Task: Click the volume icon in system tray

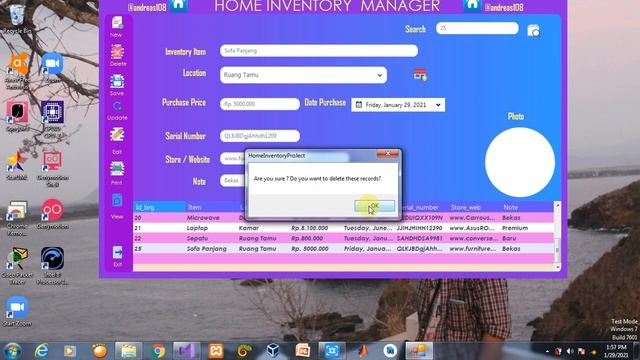Action: (x=570, y=351)
